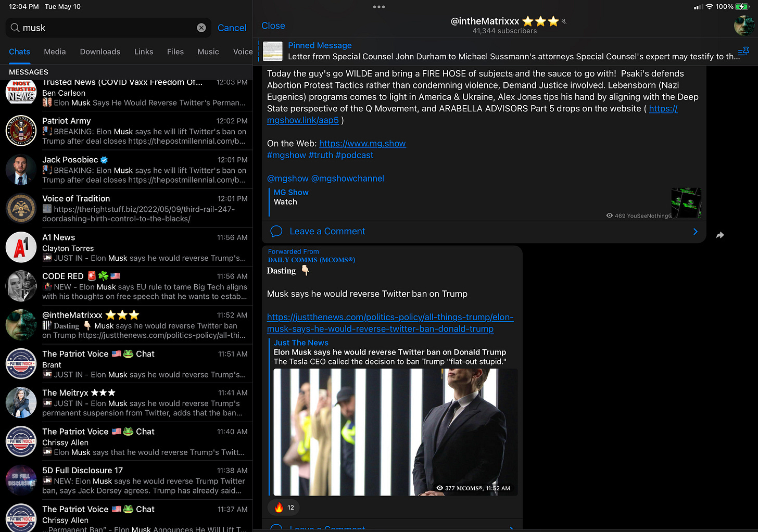
Task: Open the https://www.mg.show link
Action: [362, 144]
